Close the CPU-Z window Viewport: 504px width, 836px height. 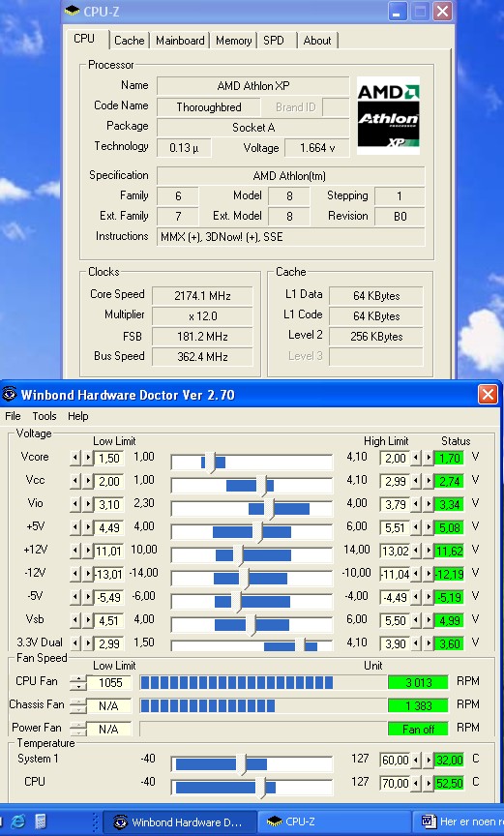tap(443, 12)
